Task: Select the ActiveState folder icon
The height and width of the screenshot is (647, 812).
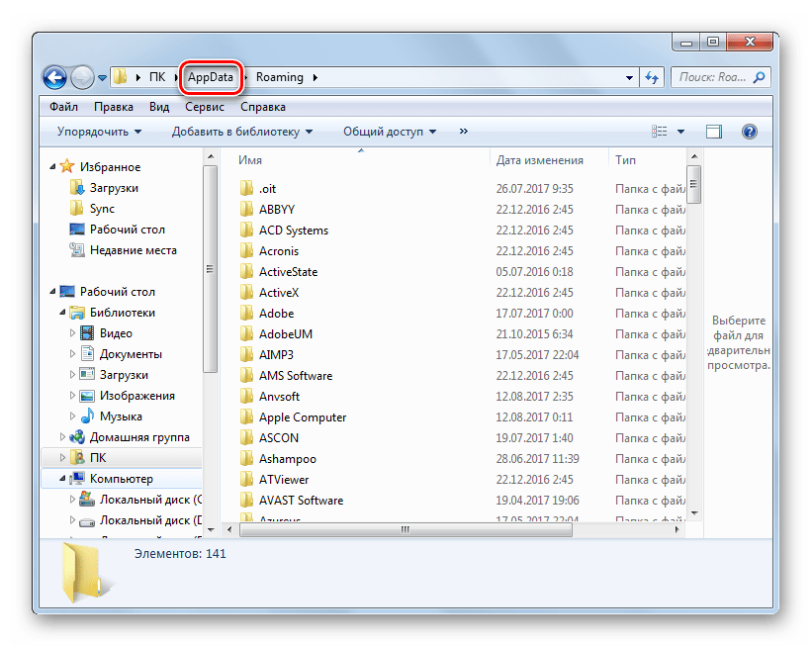Action: (246, 271)
